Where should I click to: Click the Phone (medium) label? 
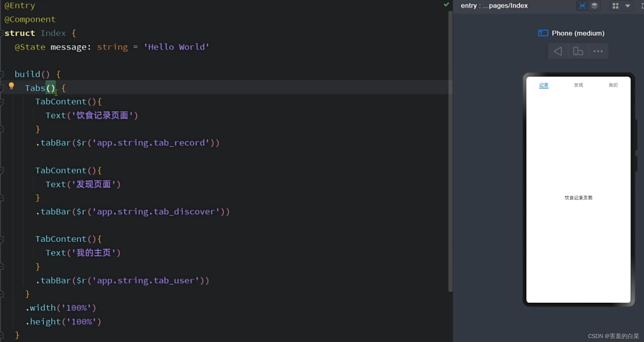pyautogui.click(x=578, y=33)
